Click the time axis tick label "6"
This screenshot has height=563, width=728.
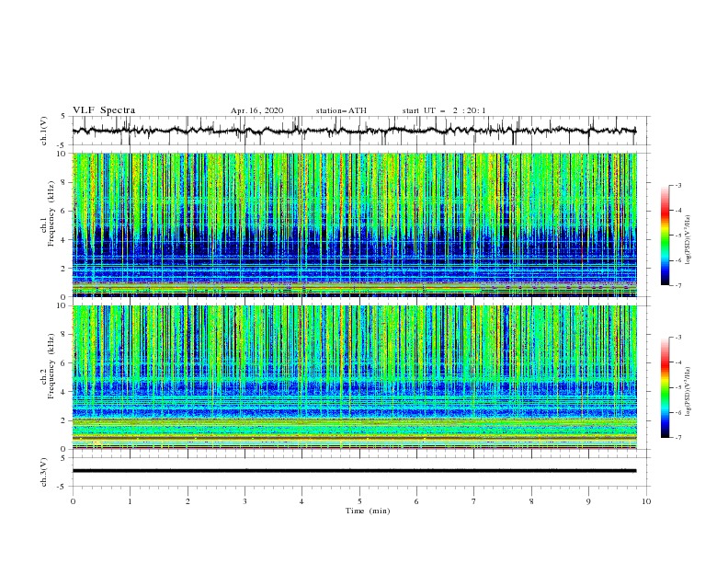click(416, 501)
